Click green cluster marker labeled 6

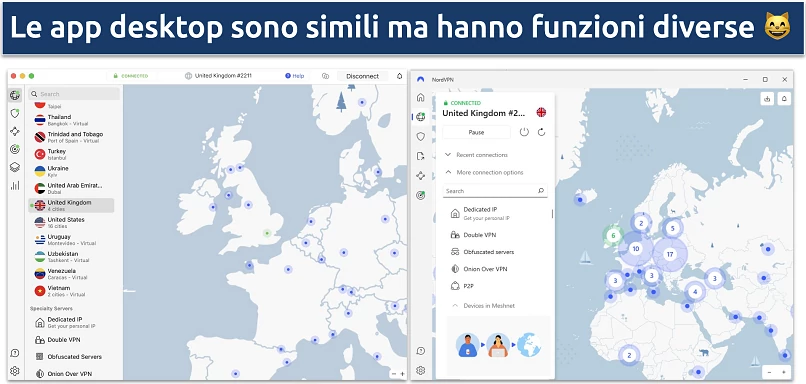click(613, 236)
